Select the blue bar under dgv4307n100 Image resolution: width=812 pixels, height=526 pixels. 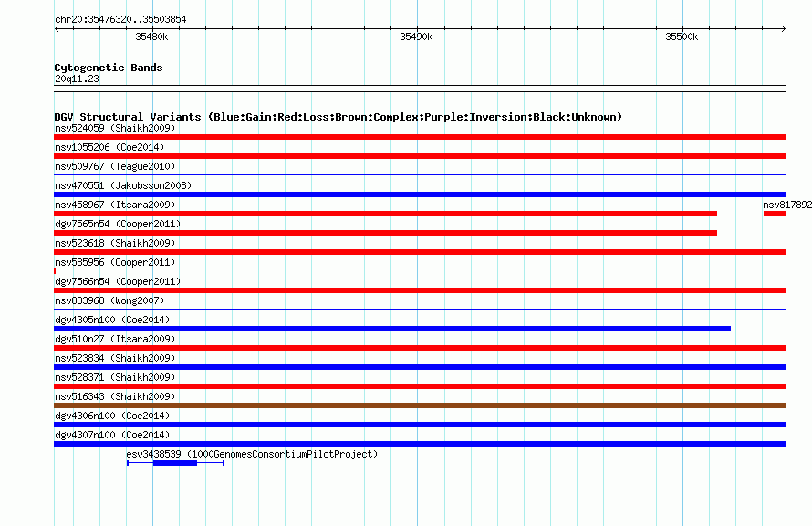pos(420,444)
